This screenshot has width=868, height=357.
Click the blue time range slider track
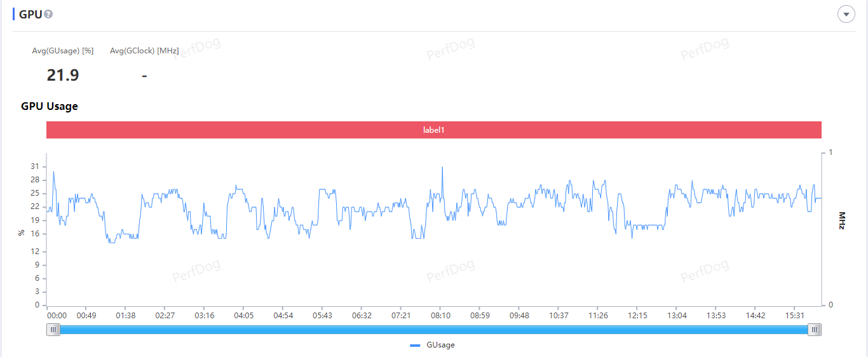433,330
